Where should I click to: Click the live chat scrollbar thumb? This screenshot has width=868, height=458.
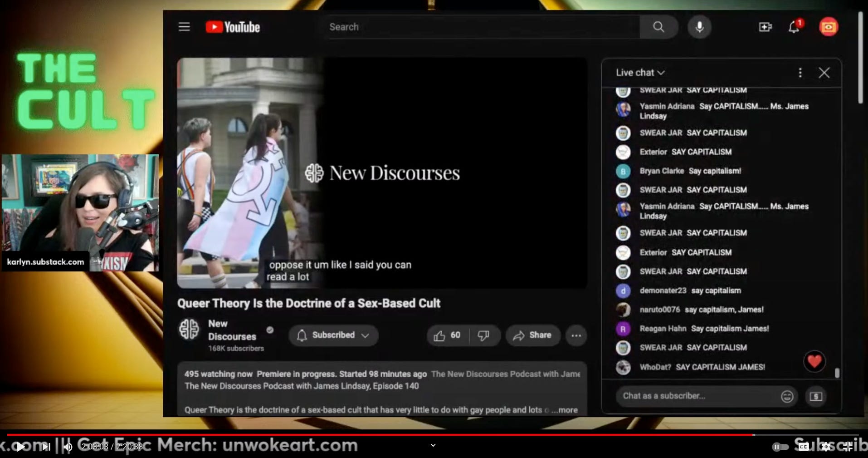(837, 373)
